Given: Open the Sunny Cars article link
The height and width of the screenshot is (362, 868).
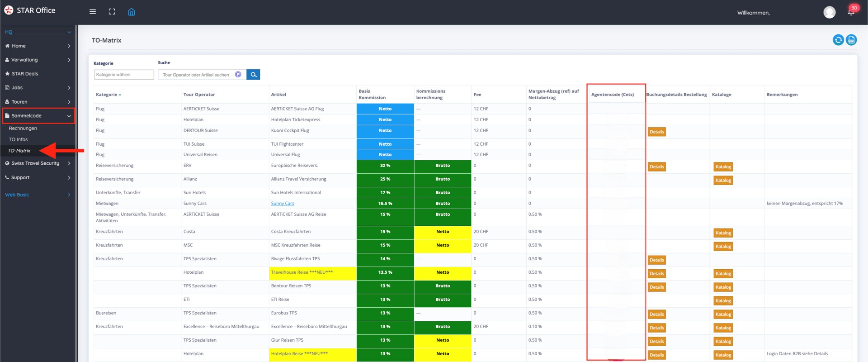Looking at the screenshot, I should [x=283, y=204].
